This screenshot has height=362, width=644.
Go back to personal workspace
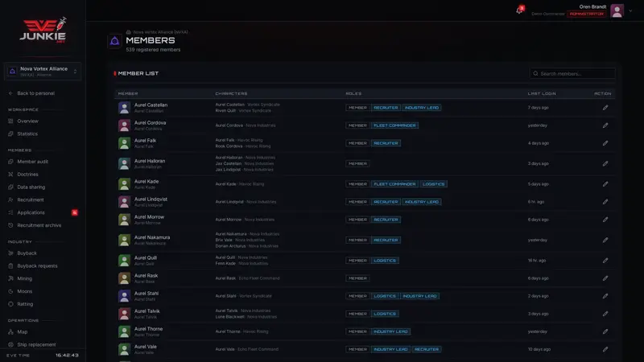pos(31,93)
